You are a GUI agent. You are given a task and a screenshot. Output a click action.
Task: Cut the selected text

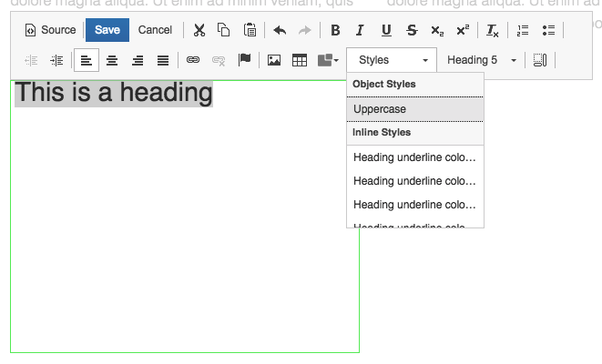pyautogui.click(x=199, y=30)
